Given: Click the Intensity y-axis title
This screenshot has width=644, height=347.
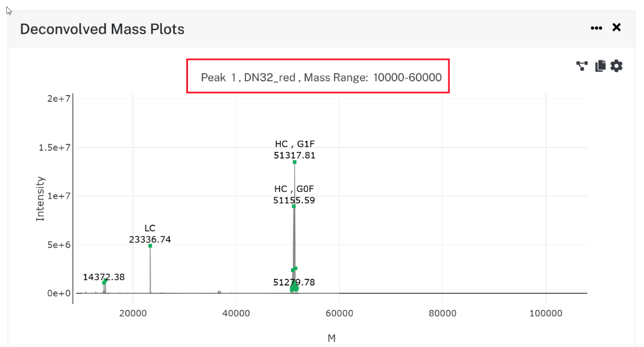Looking at the screenshot, I should tap(40, 199).
